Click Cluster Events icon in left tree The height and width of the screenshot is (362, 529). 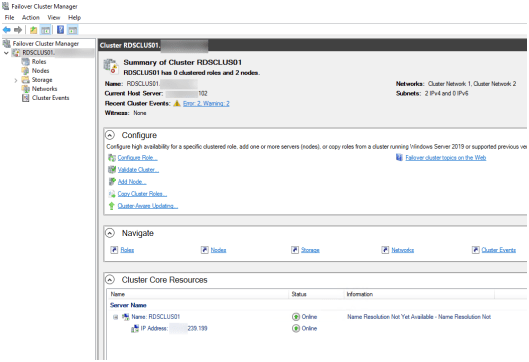pyautogui.click(x=25, y=98)
